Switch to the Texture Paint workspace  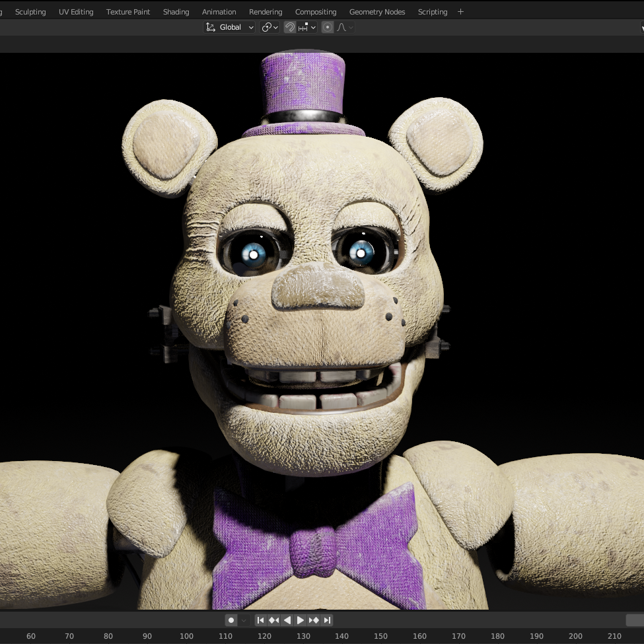[128, 12]
